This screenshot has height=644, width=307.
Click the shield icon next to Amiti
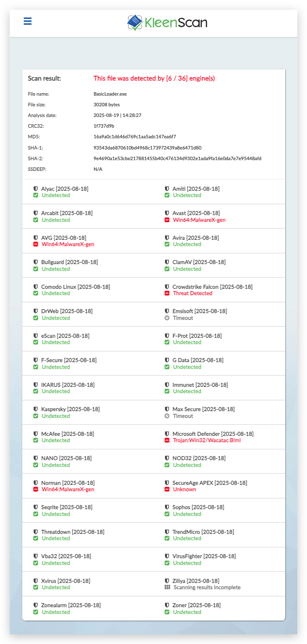[x=167, y=189]
